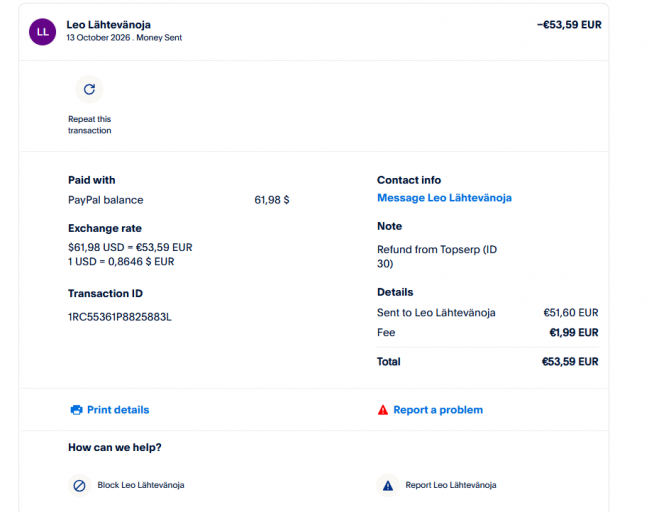The width and height of the screenshot is (671, 512).
Task: Click the header amount −€53,59 EUR
Action: pos(569,25)
